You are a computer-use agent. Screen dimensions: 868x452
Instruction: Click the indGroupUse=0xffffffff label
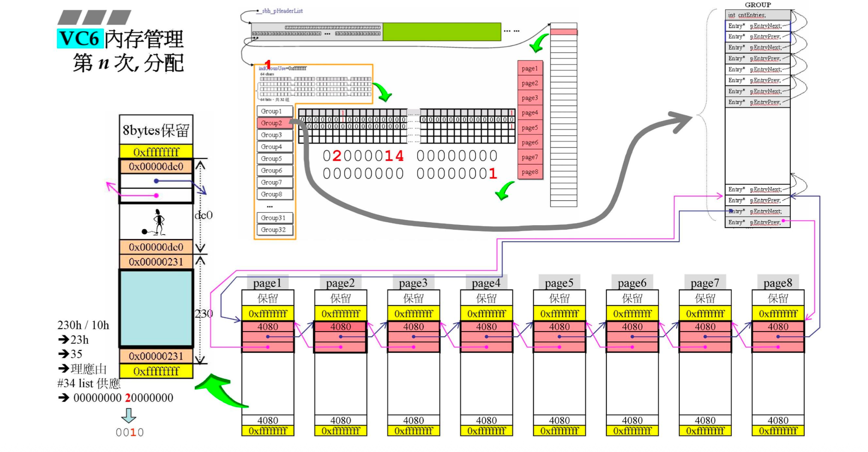pos(282,68)
